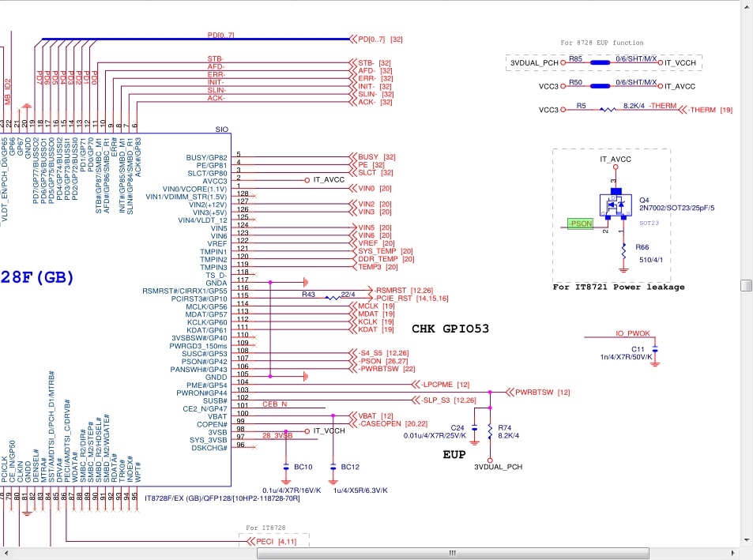Click the DSKCHG# pin name
Image resolution: width=753 pixels, height=560 pixels.
pos(209,448)
